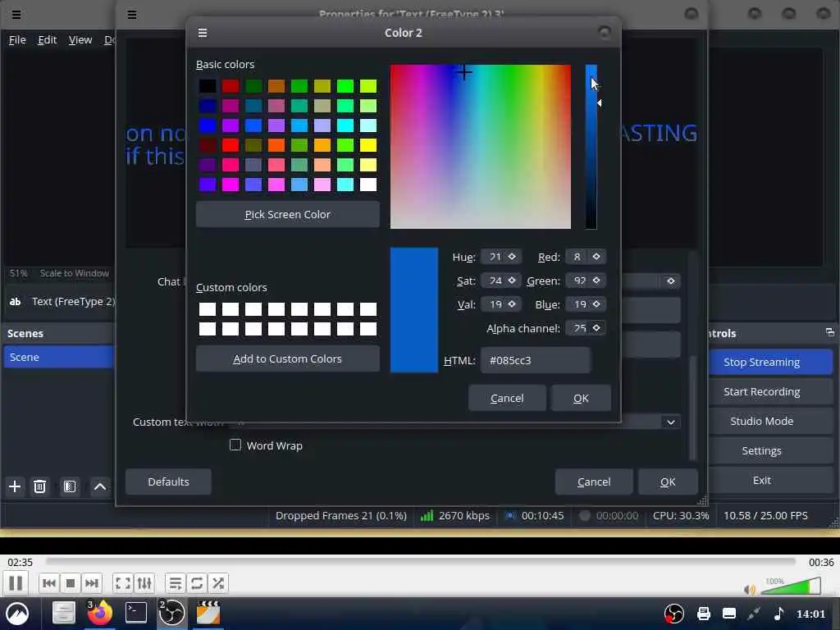Open the File menu in OBS
The height and width of the screenshot is (630, 840).
17,39
